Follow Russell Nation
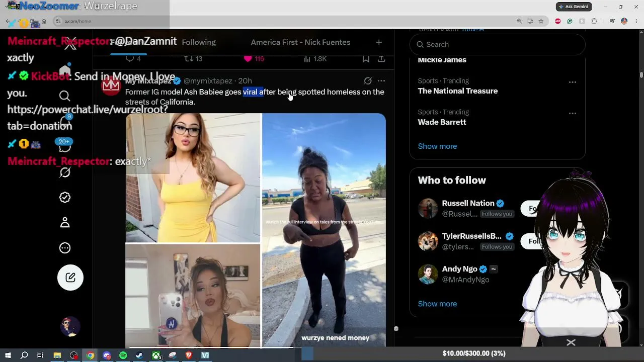This screenshot has height=362, width=644. (x=533, y=209)
